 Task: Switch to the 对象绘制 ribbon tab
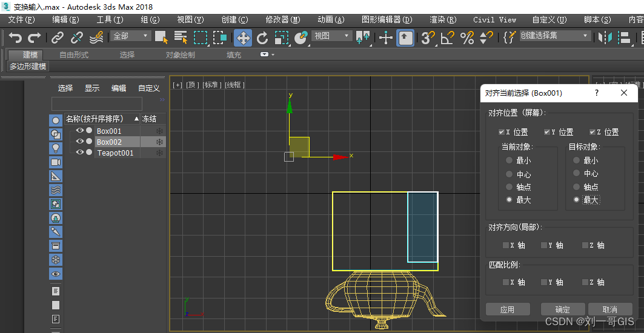coord(181,54)
